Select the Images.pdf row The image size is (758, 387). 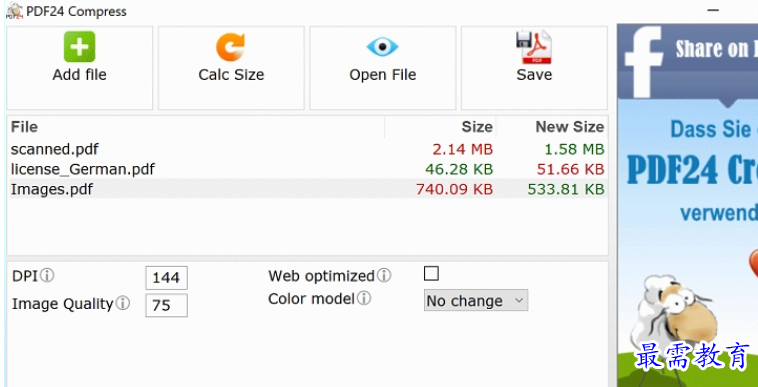click(307, 189)
